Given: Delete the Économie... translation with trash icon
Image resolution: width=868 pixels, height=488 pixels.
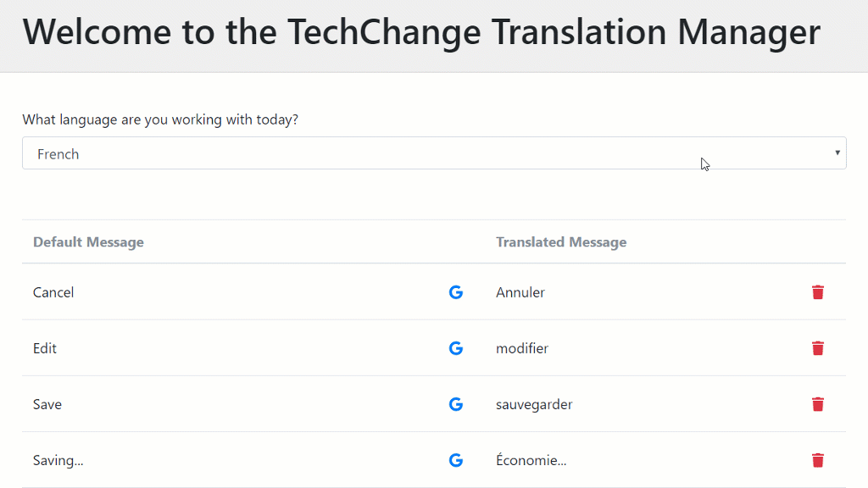Looking at the screenshot, I should click(x=818, y=460).
